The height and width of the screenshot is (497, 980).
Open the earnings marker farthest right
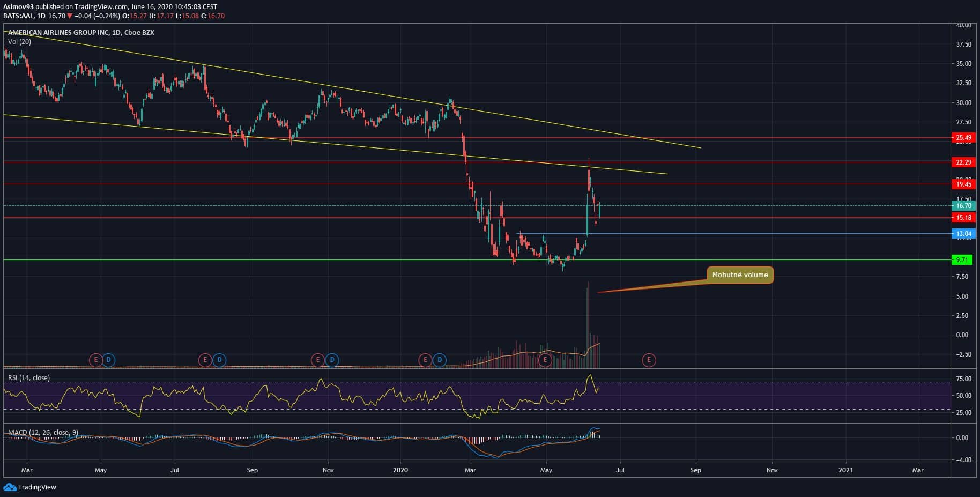tap(649, 360)
